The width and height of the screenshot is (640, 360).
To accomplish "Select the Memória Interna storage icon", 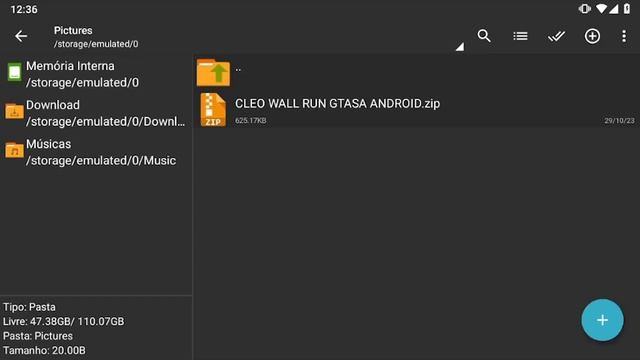I will tap(14, 72).
